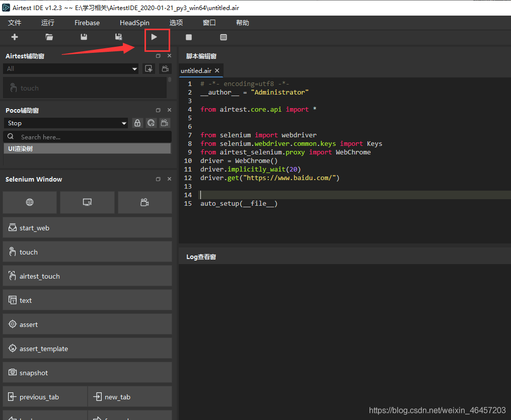This screenshot has height=420, width=511.
Task: Click line number 7 in the editor gutter
Action: click(x=190, y=135)
